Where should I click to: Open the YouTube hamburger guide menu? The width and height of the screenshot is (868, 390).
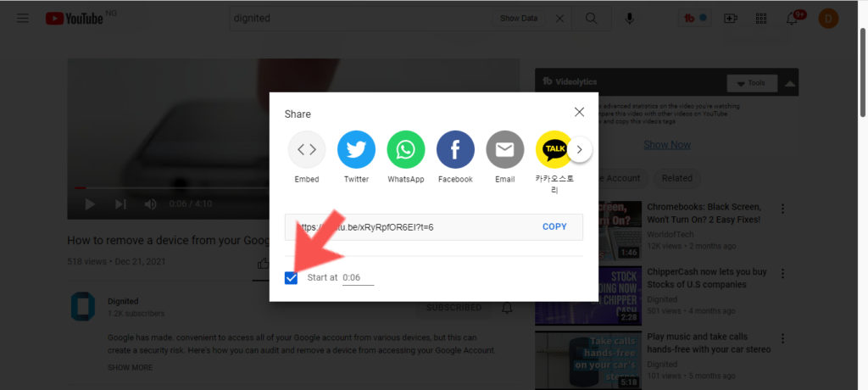[x=23, y=19]
